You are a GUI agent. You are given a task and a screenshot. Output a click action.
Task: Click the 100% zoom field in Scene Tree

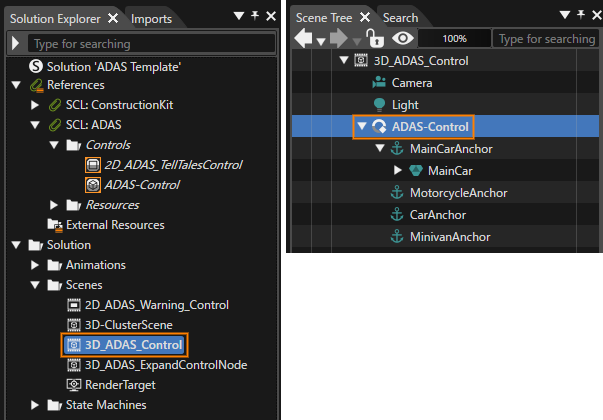(454, 38)
